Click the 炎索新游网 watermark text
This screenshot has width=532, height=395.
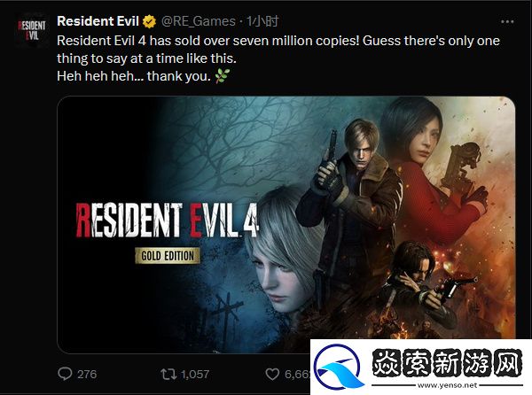(x=447, y=363)
